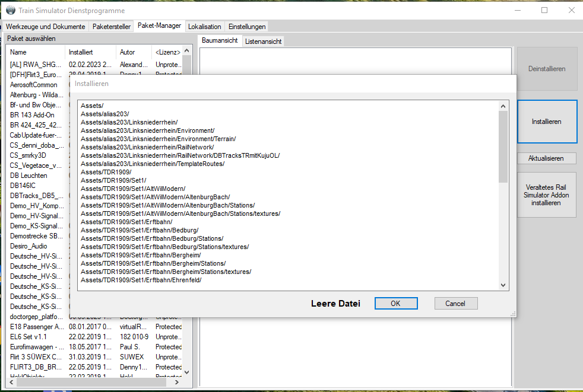Click the <Lizenz> column header
Viewport: 583px width, 392px height.
tap(167, 52)
